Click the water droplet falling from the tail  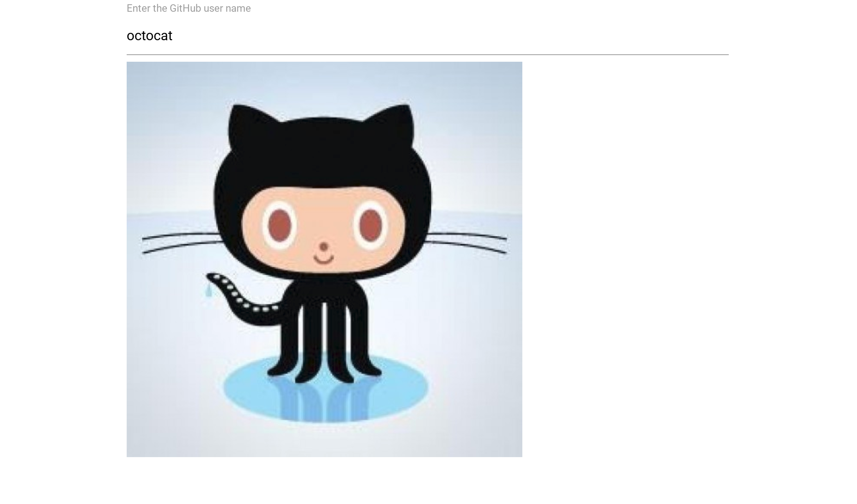pyautogui.click(x=209, y=290)
